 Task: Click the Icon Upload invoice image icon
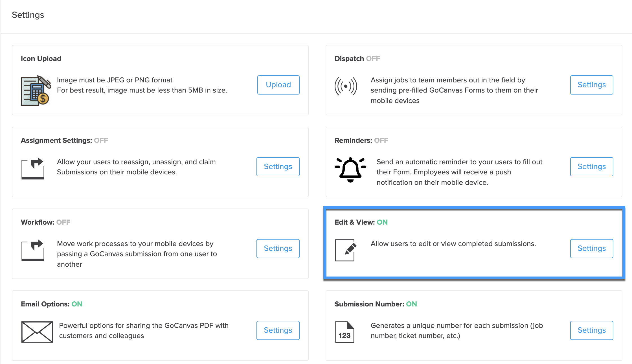tap(35, 90)
